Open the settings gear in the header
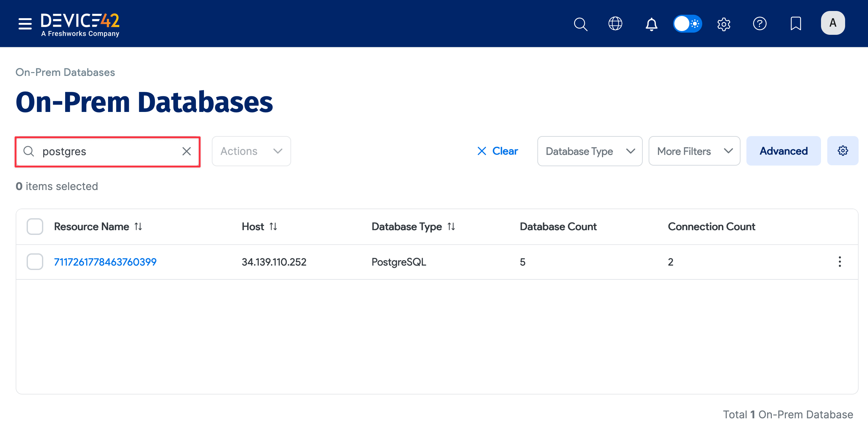 pos(724,24)
